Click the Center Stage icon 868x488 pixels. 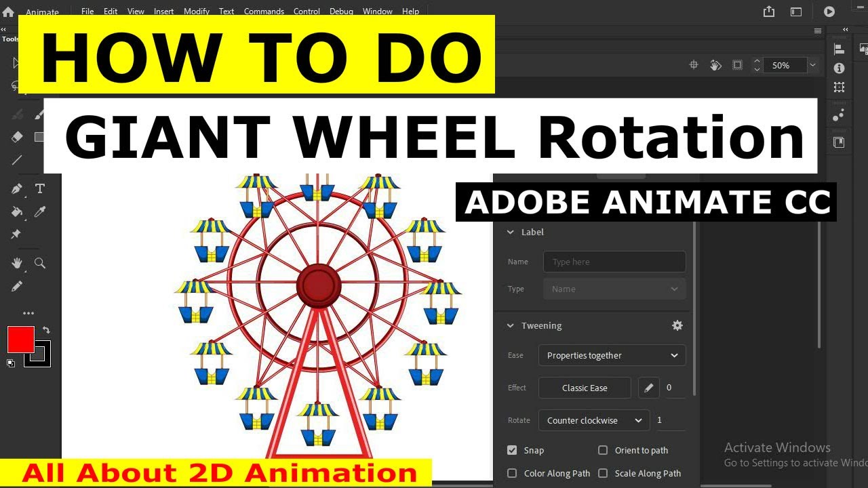point(694,65)
